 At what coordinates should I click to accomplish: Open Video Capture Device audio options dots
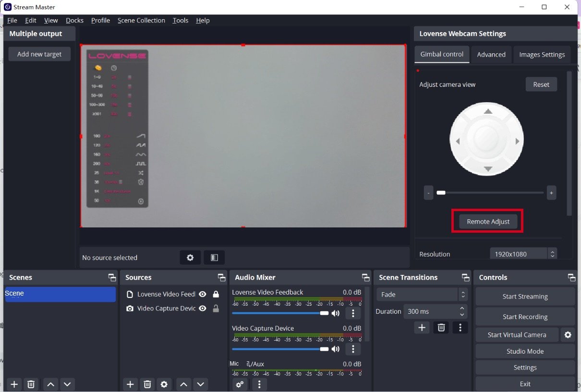pos(353,349)
